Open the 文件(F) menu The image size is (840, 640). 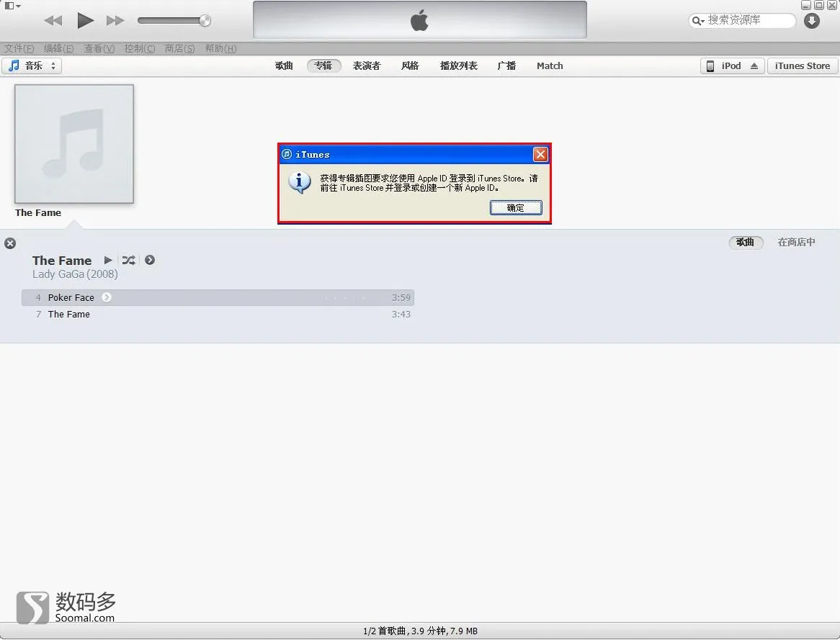pyautogui.click(x=19, y=49)
